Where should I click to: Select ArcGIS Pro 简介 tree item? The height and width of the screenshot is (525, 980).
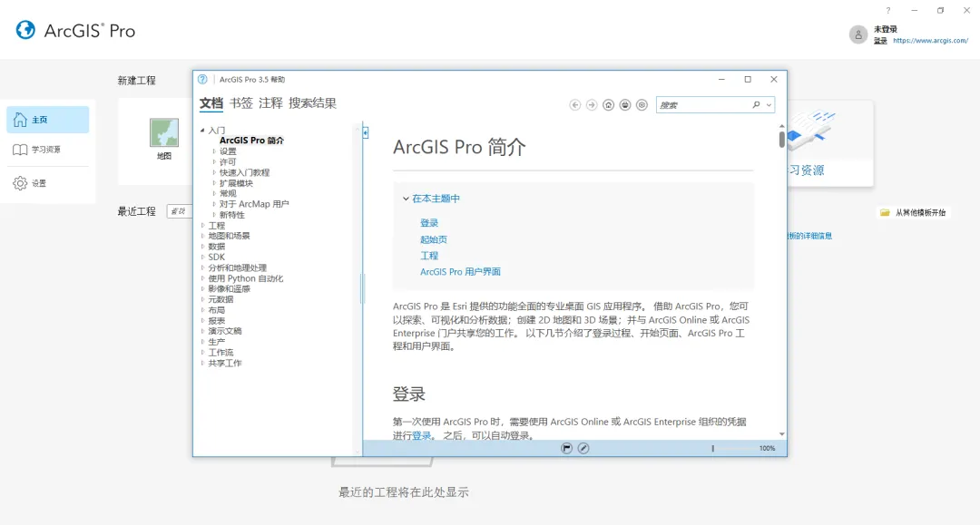coord(251,141)
